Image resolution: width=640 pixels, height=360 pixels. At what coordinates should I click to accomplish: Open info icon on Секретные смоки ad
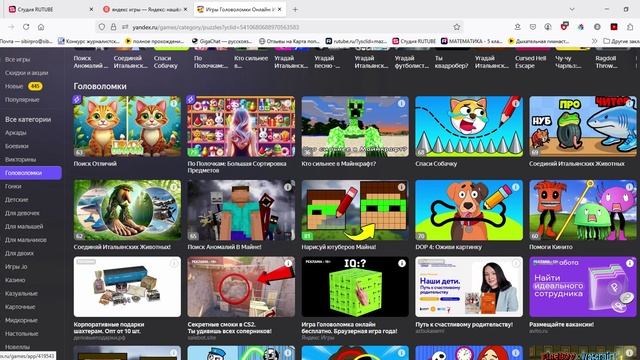[x=288, y=264]
